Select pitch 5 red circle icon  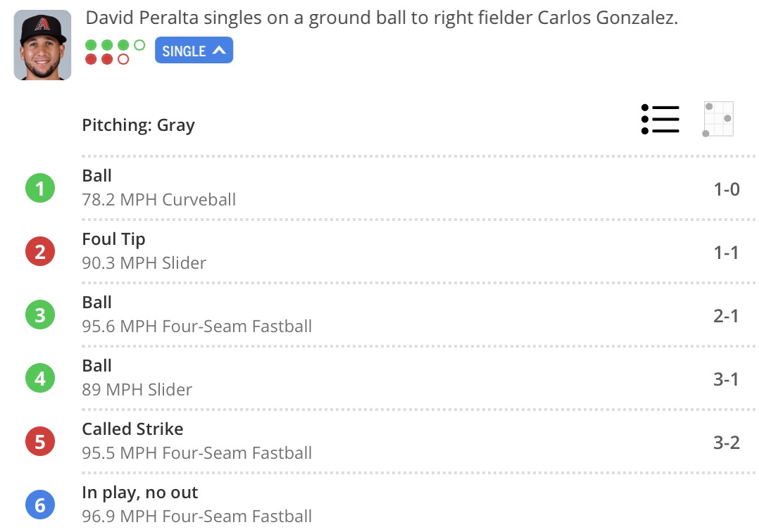click(x=40, y=441)
